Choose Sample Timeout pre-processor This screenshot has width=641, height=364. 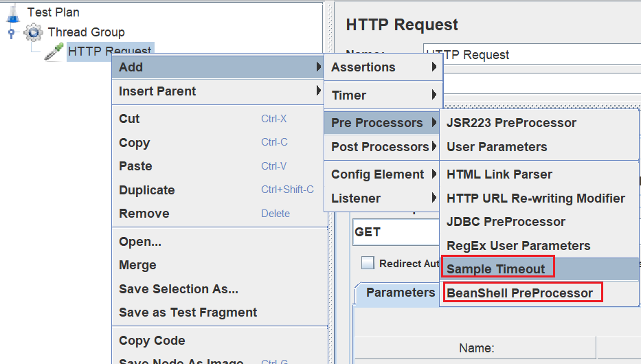click(x=496, y=269)
